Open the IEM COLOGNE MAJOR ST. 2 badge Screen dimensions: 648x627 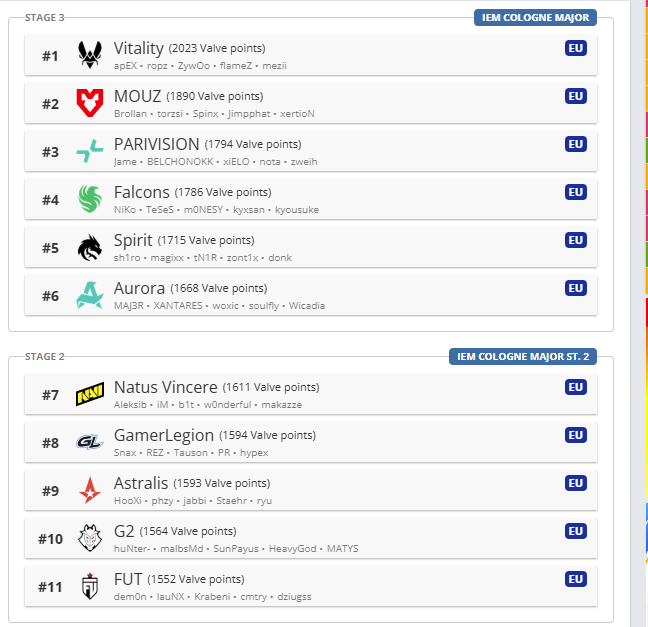pos(522,357)
